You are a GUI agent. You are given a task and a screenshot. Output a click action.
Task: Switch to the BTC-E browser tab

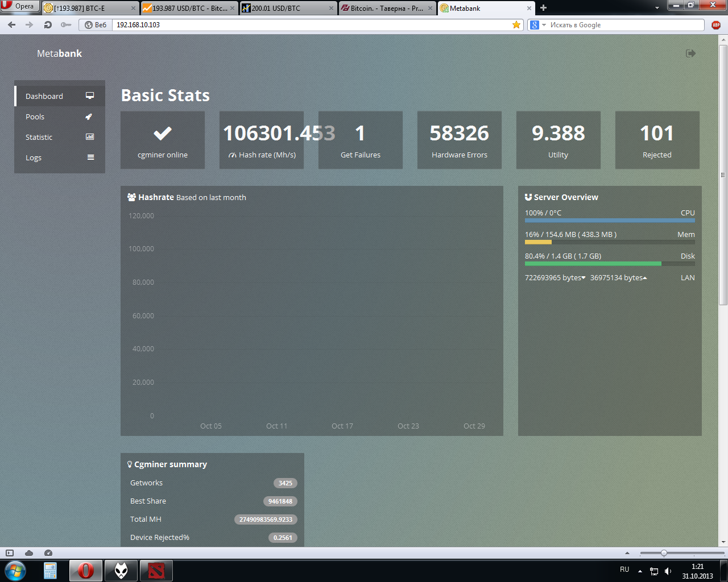[90, 8]
